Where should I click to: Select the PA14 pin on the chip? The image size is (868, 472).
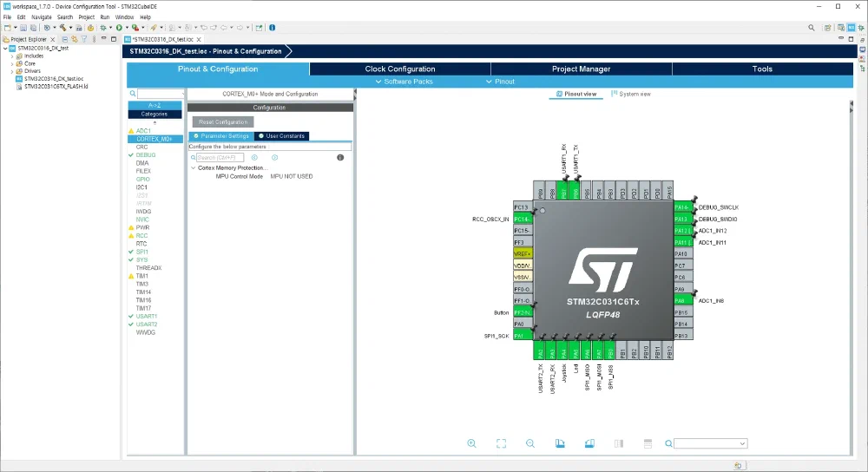coord(681,207)
